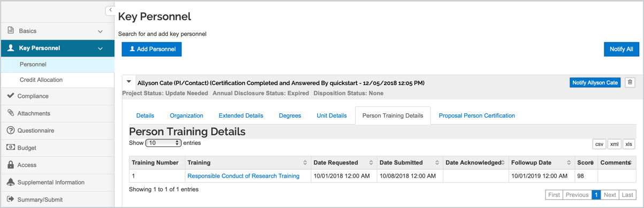Go to the First page
Screen dimensions: 644x208
click(554, 195)
